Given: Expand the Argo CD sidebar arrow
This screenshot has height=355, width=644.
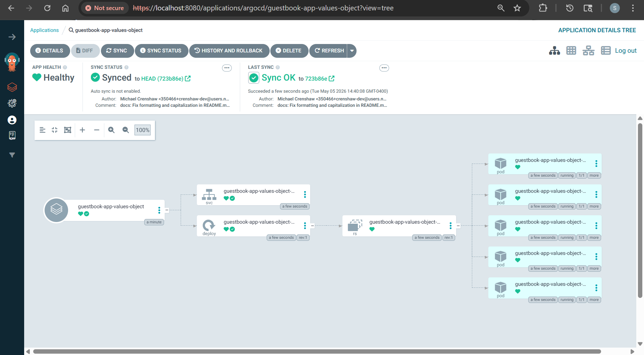Looking at the screenshot, I should (12, 37).
